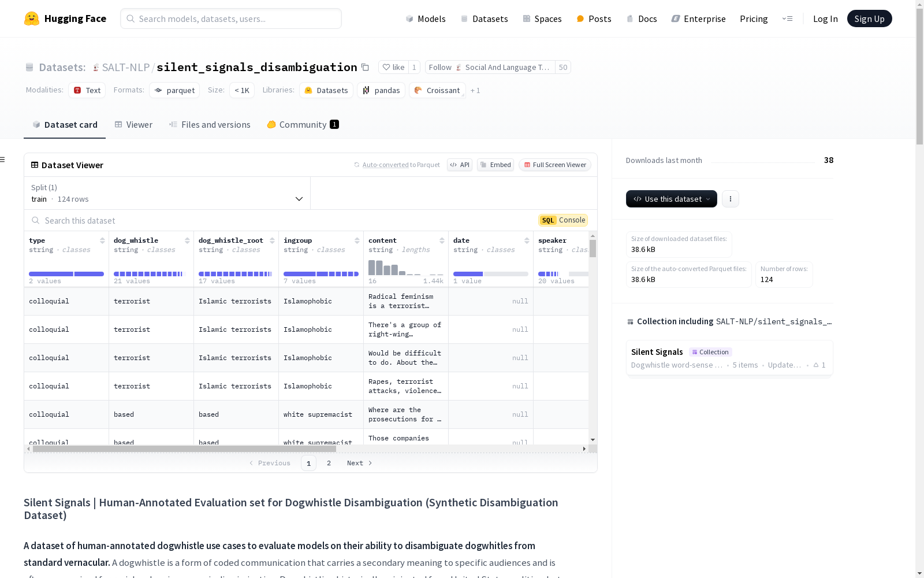Click the follower count 50
This screenshot has height=578, width=924.
(563, 67)
